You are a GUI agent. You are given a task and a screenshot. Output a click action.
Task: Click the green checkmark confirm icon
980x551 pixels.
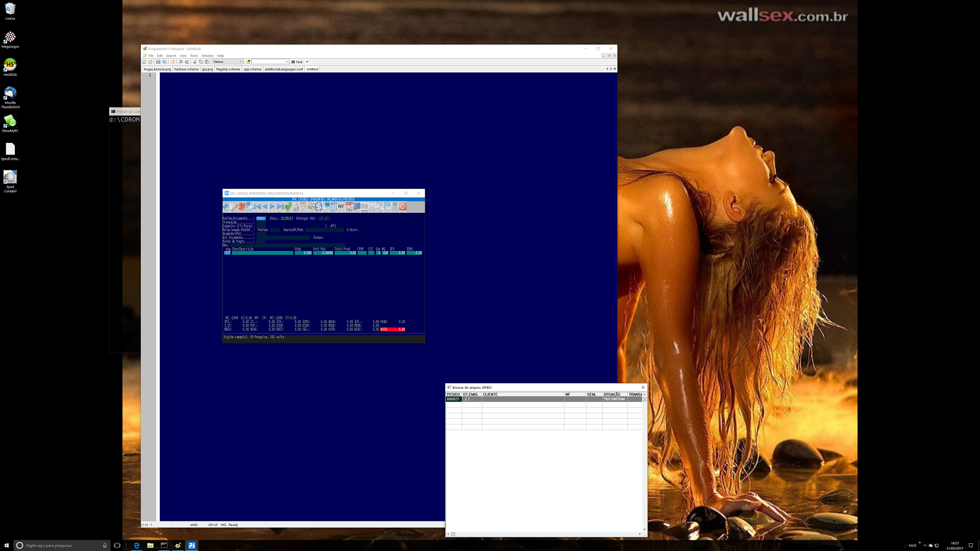[x=288, y=207]
